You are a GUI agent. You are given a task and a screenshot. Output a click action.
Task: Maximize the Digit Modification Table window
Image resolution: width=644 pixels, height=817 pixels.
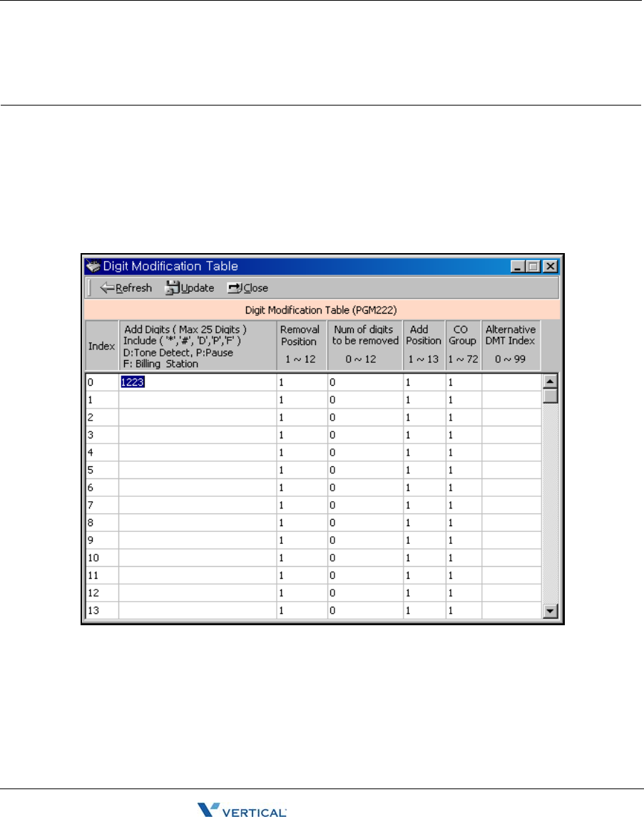pyautogui.click(x=533, y=267)
